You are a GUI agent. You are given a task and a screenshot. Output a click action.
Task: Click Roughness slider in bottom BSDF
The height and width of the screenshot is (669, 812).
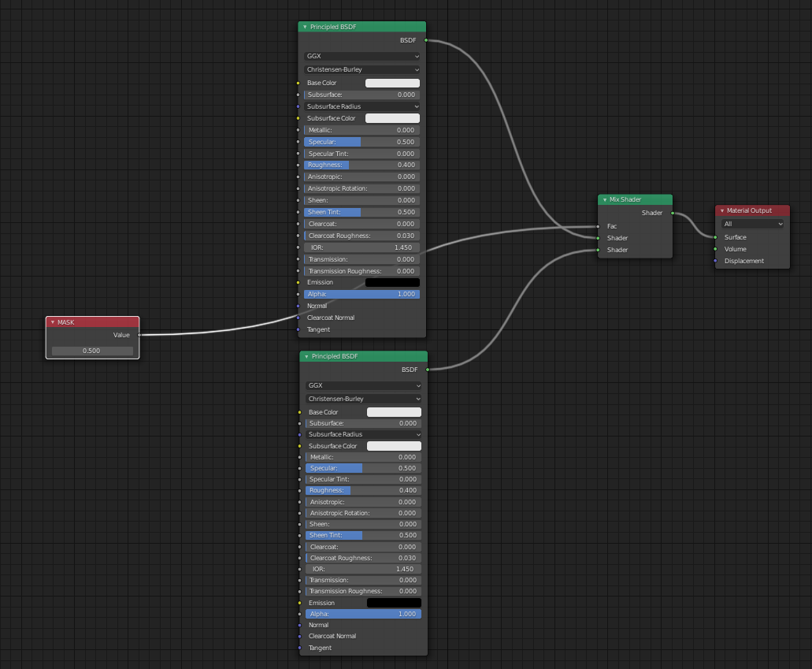tap(364, 490)
